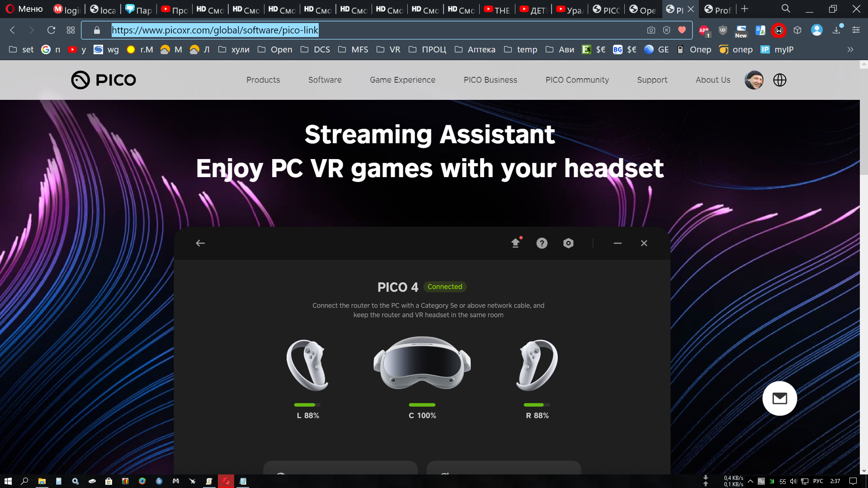The height and width of the screenshot is (488, 868).
Task: Open the mail contact floating button
Action: point(779,399)
